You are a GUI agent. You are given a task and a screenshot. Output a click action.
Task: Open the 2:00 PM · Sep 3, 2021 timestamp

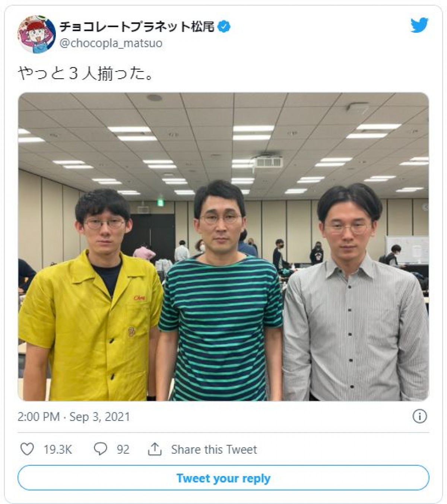point(74,416)
